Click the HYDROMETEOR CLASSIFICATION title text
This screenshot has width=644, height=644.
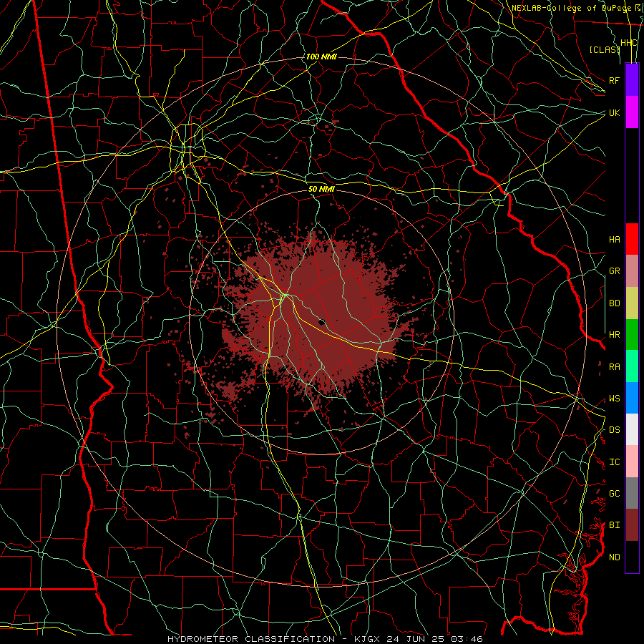coord(251,639)
